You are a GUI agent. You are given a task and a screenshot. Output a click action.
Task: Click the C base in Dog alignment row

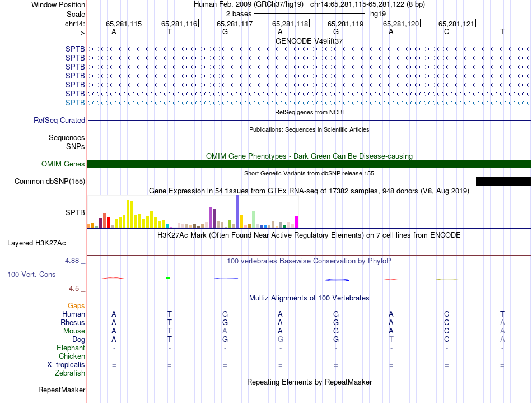pyautogui.click(x=446, y=340)
